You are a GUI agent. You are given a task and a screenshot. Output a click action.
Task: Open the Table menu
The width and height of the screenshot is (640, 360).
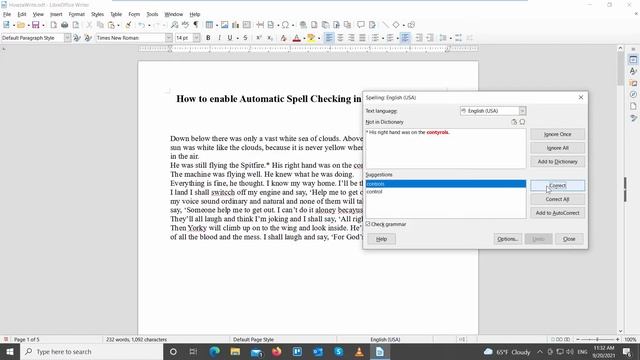click(116, 14)
